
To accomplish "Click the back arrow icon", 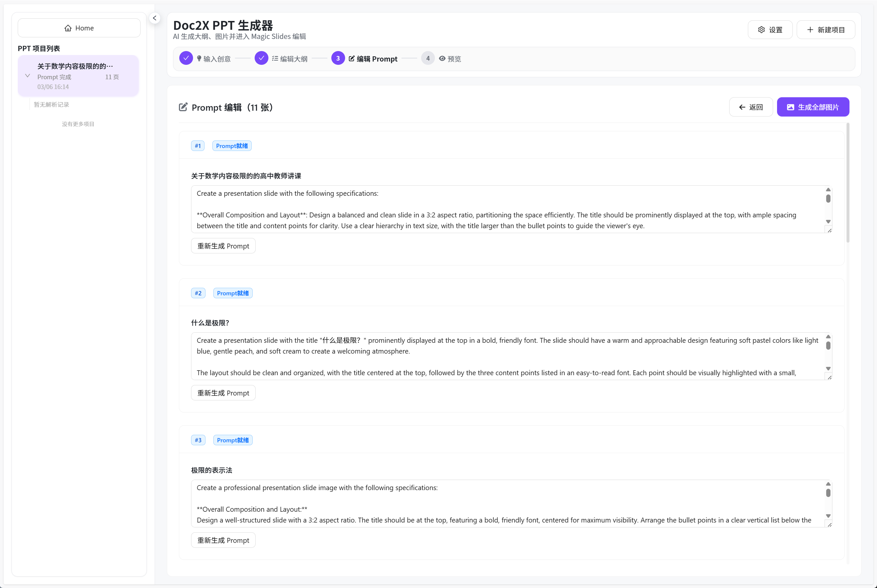I will click(x=742, y=107).
